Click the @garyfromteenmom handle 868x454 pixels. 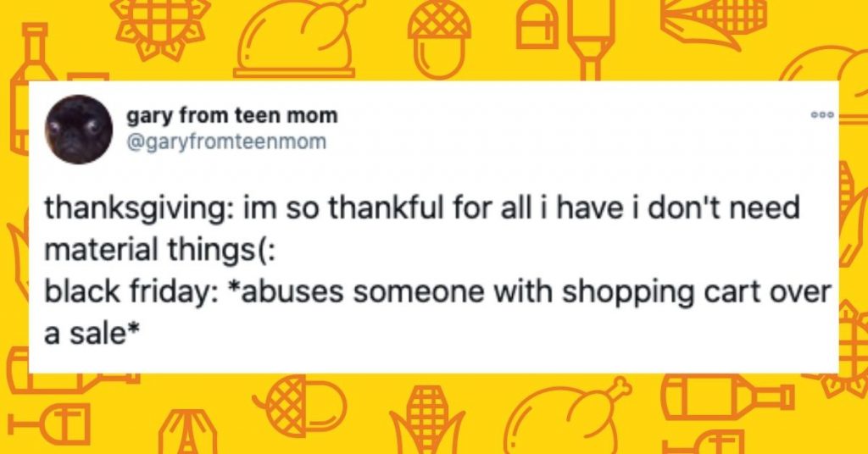coord(227,142)
